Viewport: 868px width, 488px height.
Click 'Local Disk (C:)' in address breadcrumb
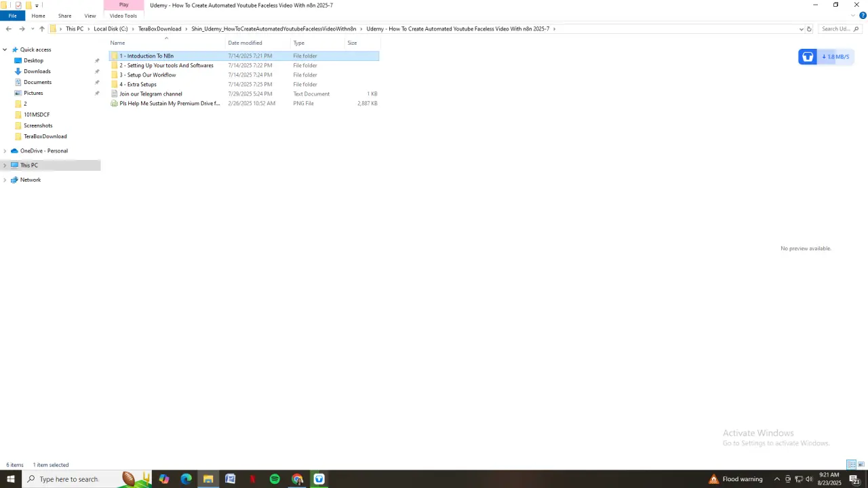click(111, 29)
